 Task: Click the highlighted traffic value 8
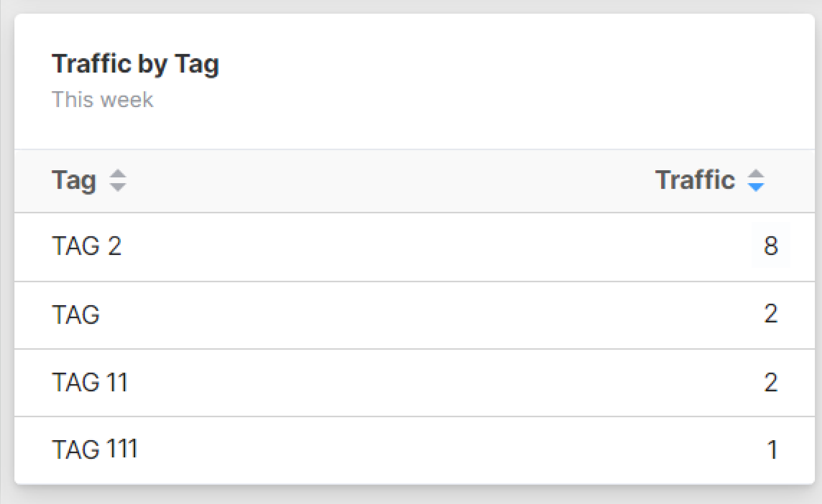[771, 247]
